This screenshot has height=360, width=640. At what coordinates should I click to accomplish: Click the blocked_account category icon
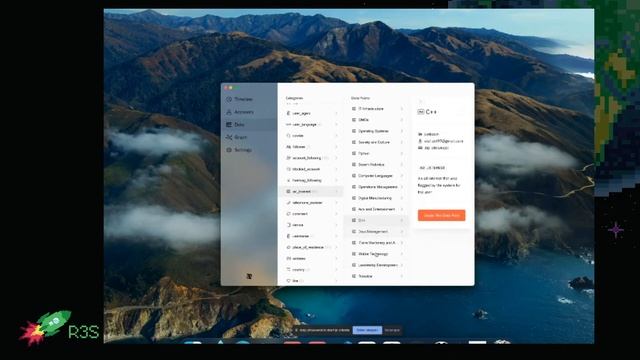(288, 169)
